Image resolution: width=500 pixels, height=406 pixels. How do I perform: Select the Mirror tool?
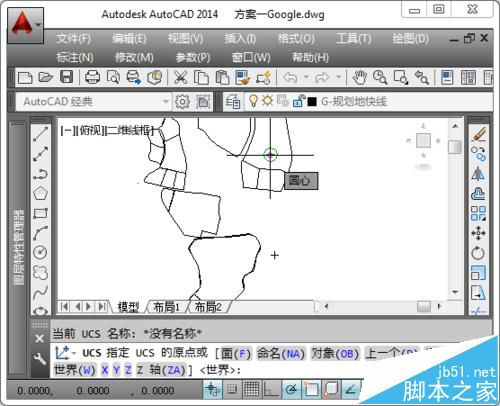pyautogui.click(x=479, y=174)
